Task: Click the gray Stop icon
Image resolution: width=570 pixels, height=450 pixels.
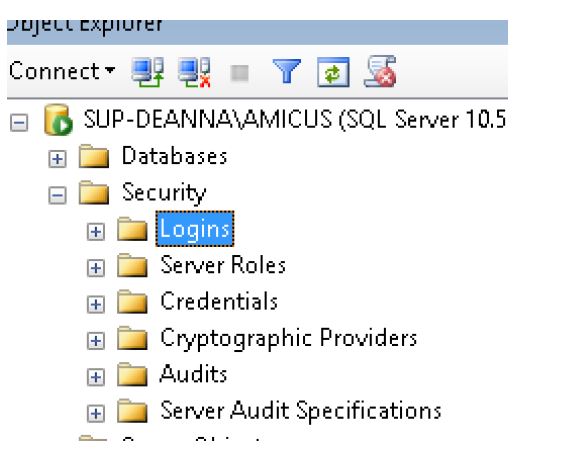Action: 240,73
